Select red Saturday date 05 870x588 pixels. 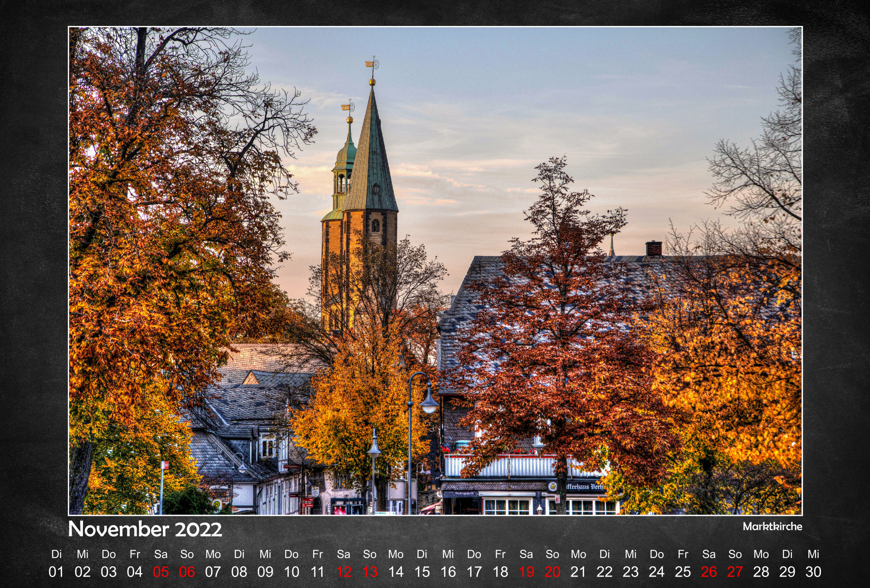[161, 572]
